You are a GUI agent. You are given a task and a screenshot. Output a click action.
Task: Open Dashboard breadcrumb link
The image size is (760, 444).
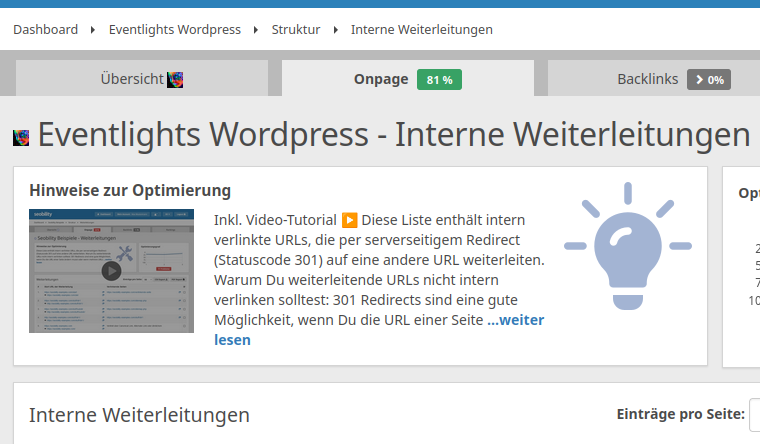coord(46,30)
